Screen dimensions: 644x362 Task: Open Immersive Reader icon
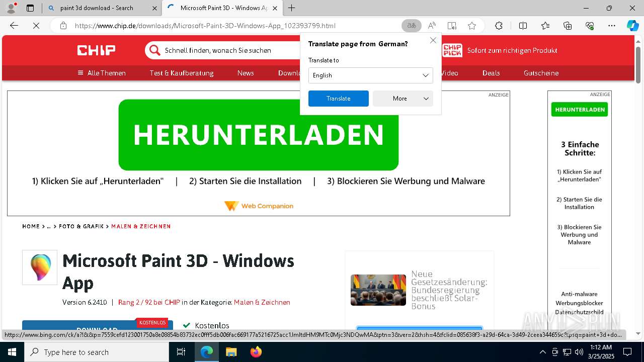(452, 26)
